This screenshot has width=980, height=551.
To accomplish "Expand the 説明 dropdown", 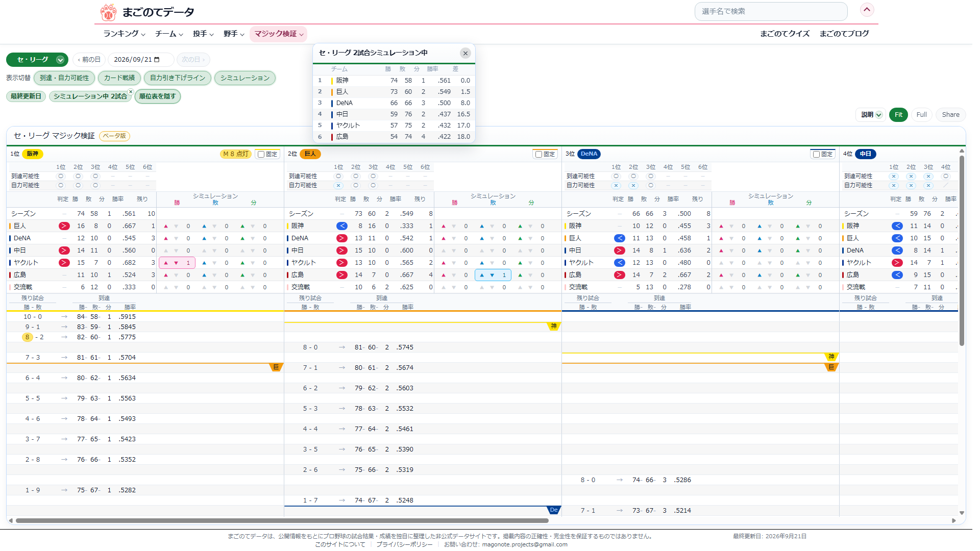I will (x=871, y=115).
